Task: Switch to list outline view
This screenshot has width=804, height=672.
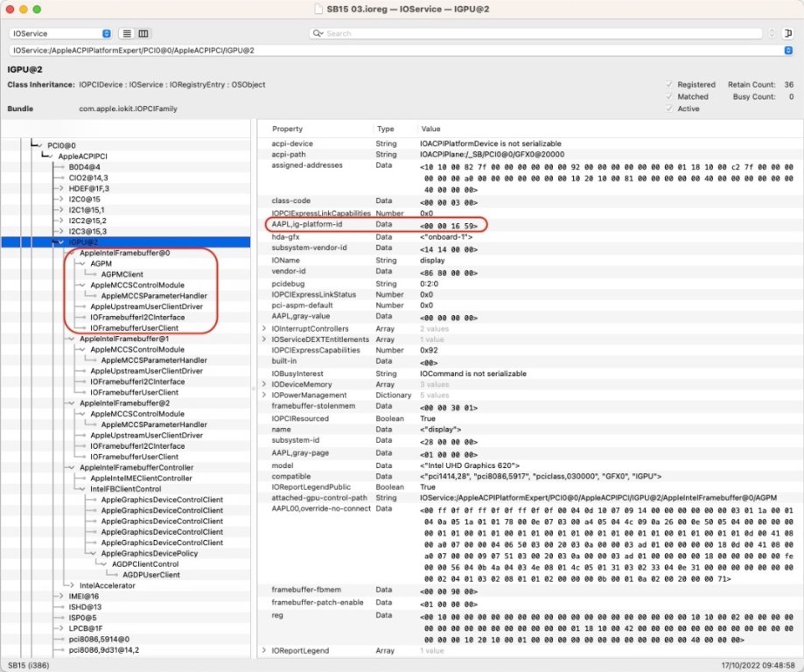Action: coord(126,33)
